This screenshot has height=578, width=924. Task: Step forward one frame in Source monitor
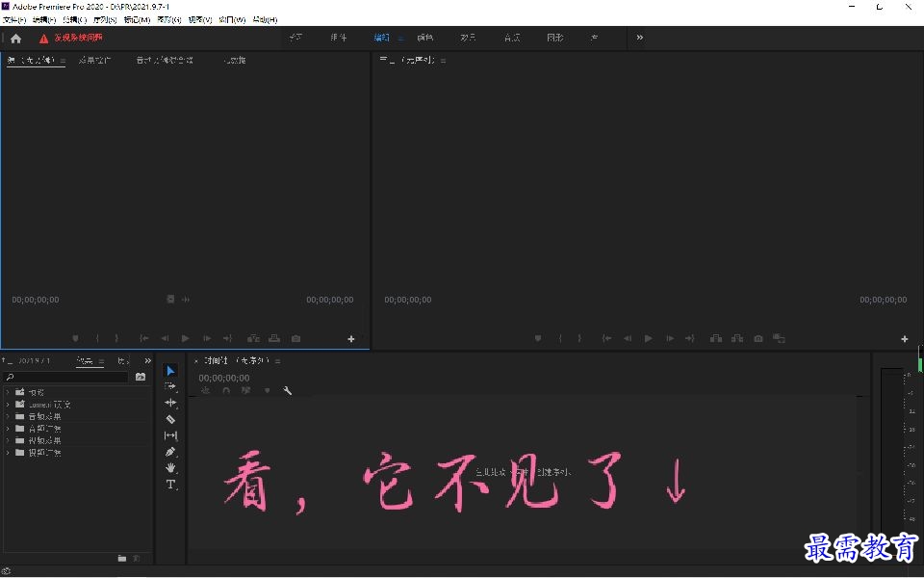(207, 338)
